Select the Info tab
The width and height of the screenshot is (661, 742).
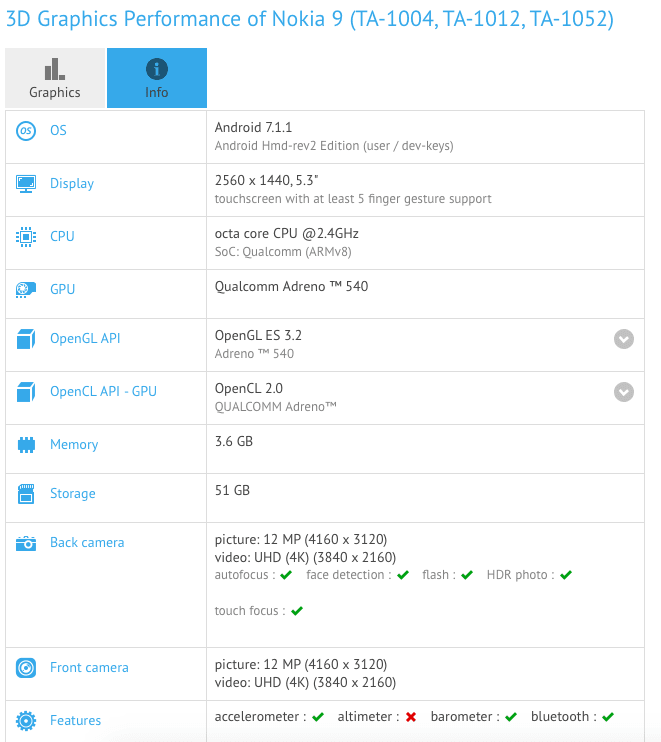coord(157,78)
